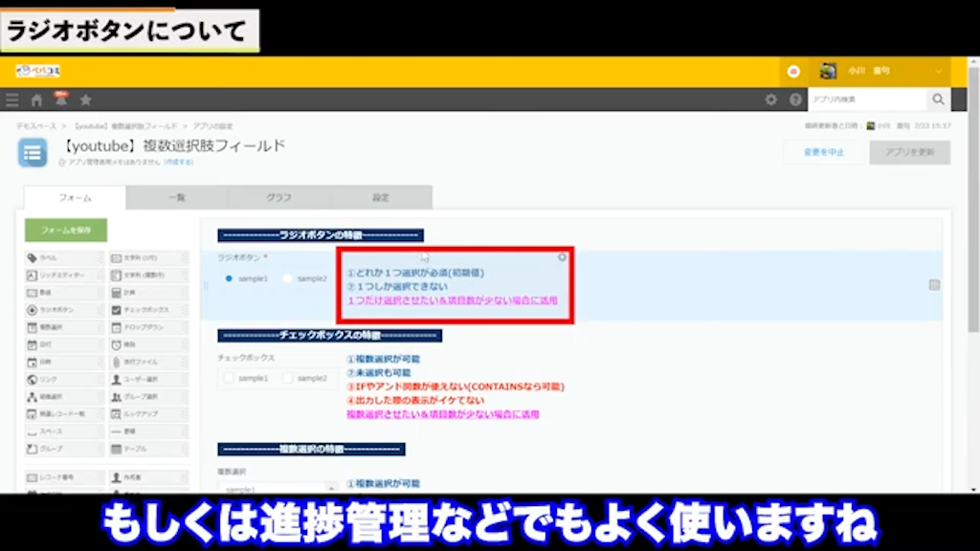Select the チェックボックス field icon
The width and height of the screenshot is (980, 551).
click(x=142, y=308)
